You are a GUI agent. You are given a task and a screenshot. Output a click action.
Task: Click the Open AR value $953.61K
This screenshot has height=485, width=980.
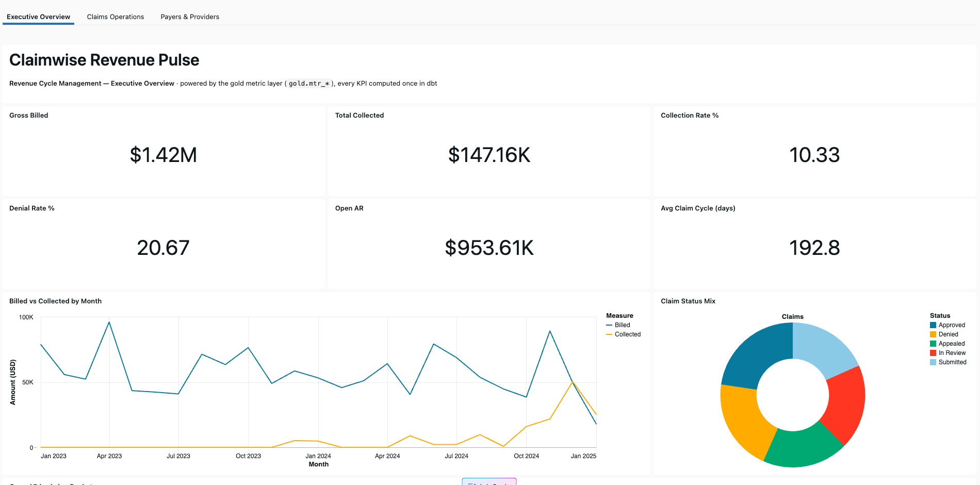pos(489,248)
